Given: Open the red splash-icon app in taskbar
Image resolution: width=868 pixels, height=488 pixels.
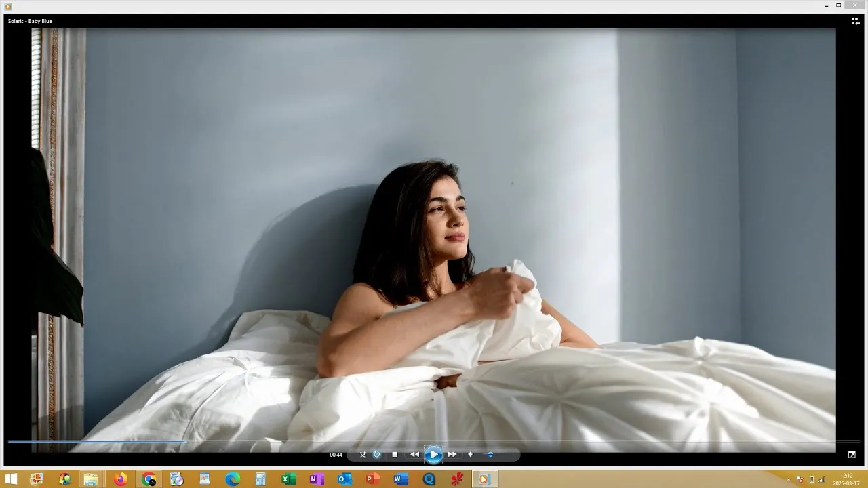Looking at the screenshot, I should 457,479.
